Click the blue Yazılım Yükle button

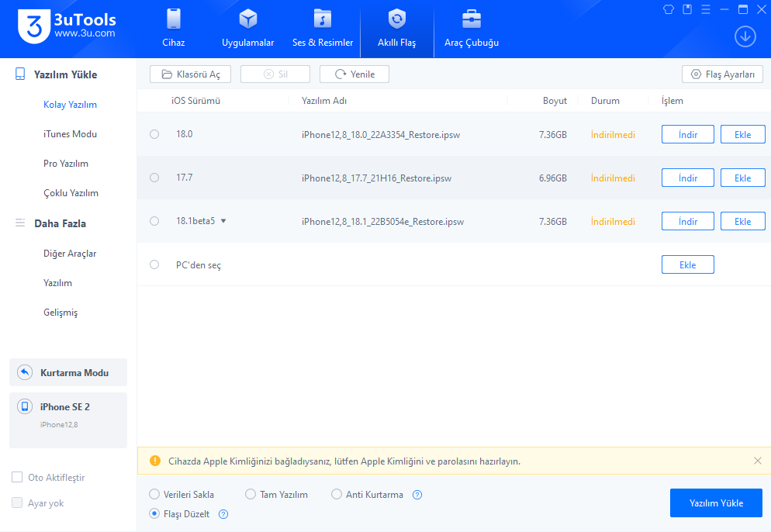(716, 503)
